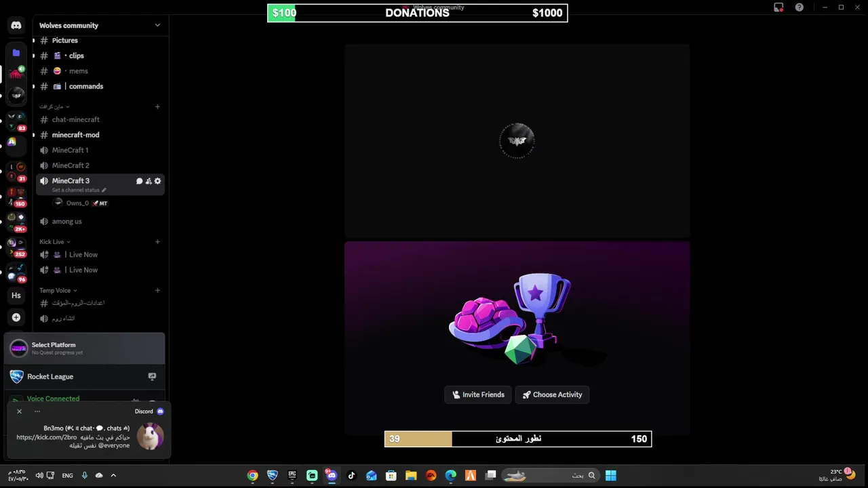Open Microsoft Edge from taskbar
Viewport: 868px width, 488px height.
(451, 476)
